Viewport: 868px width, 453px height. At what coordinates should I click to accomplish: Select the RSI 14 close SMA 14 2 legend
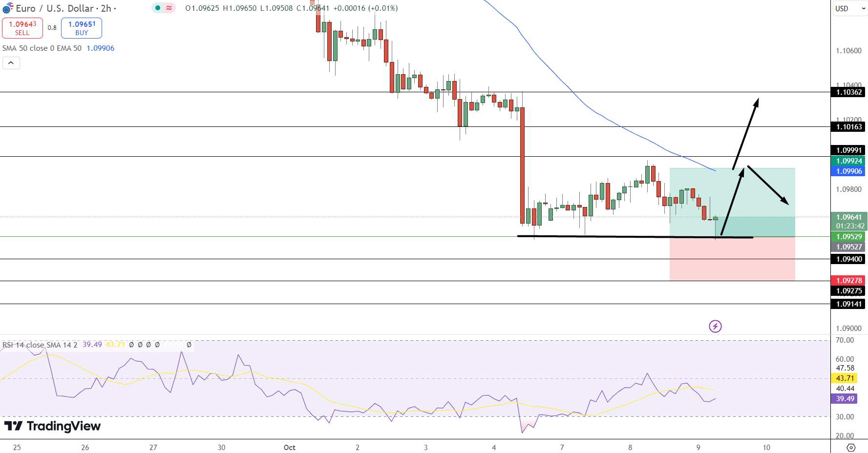(40, 345)
